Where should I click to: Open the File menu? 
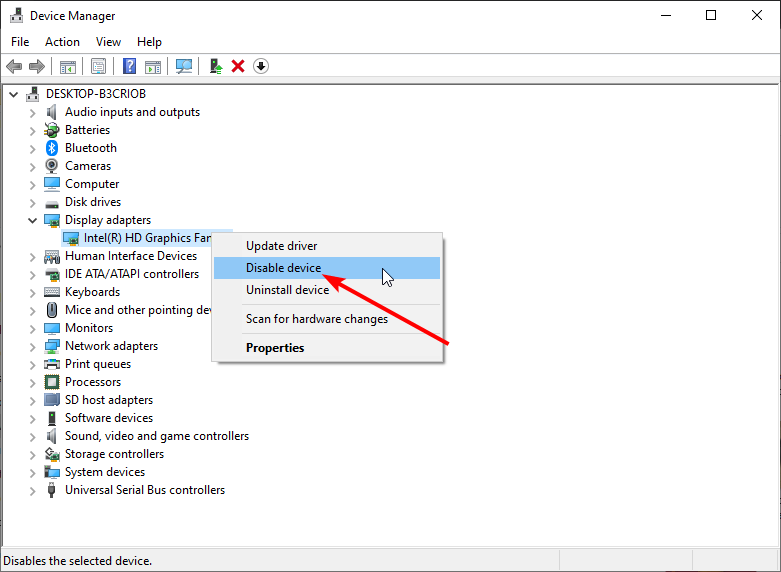click(20, 42)
